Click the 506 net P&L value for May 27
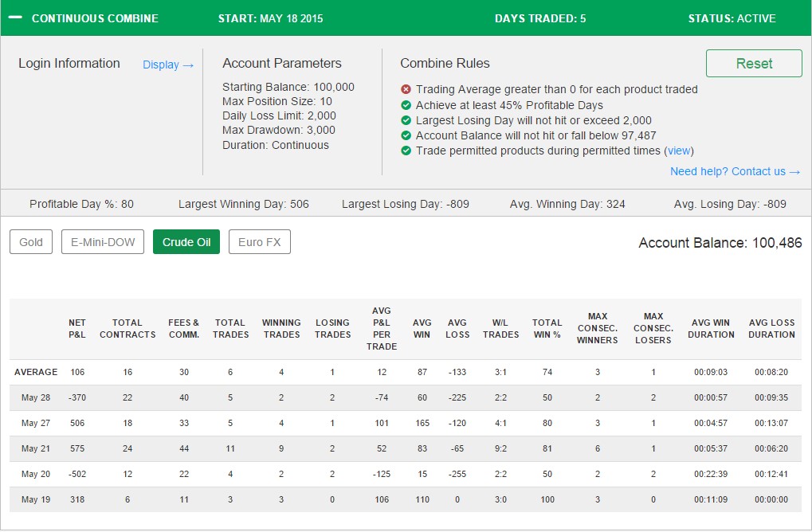 [x=77, y=423]
